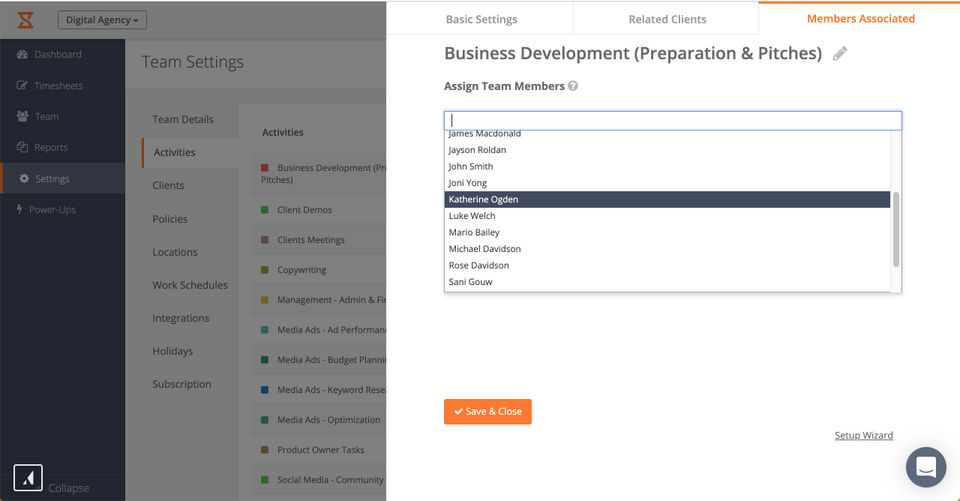Screen dimensions: 960x501
Task: Click the pencil edit icon beside activity title
Action: coord(840,54)
